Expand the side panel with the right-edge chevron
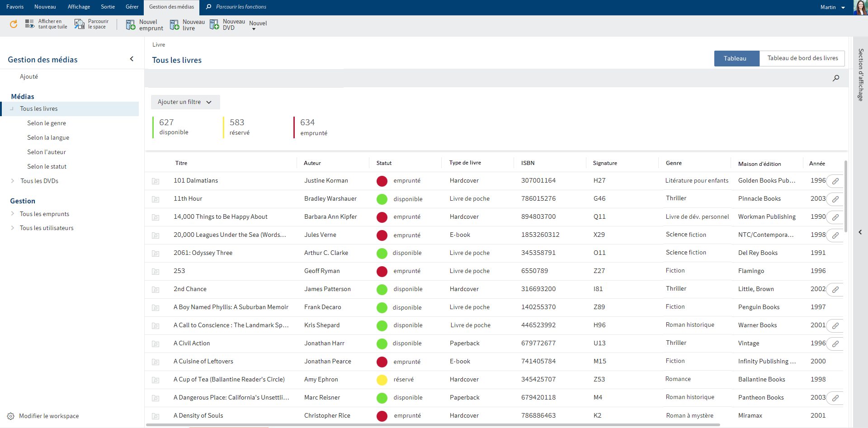 coord(860,232)
